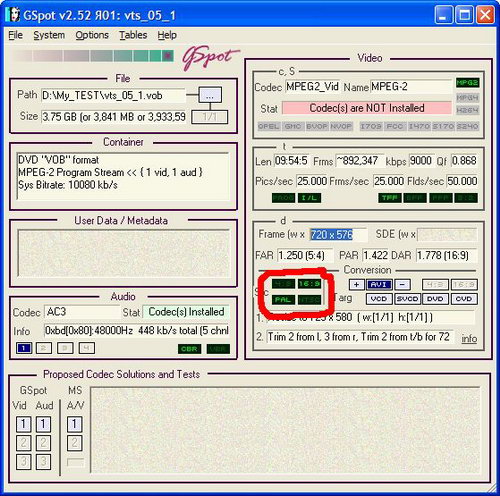This screenshot has height=496, width=500.
Task: Open the Tables menu
Action: point(133,35)
